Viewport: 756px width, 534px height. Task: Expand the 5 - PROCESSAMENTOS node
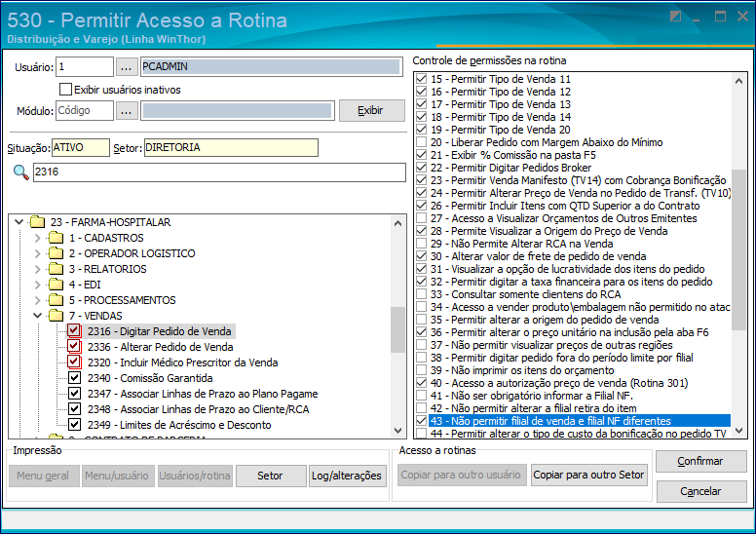click(38, 300)
